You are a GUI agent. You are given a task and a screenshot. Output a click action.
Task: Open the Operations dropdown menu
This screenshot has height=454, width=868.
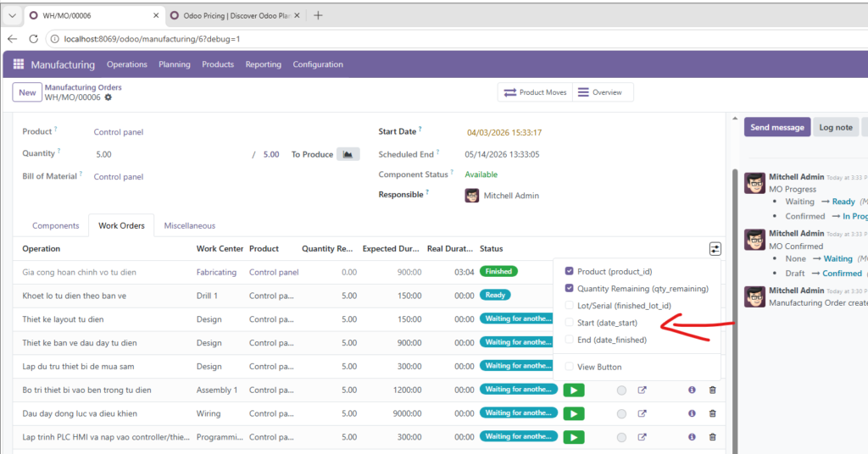127,65
